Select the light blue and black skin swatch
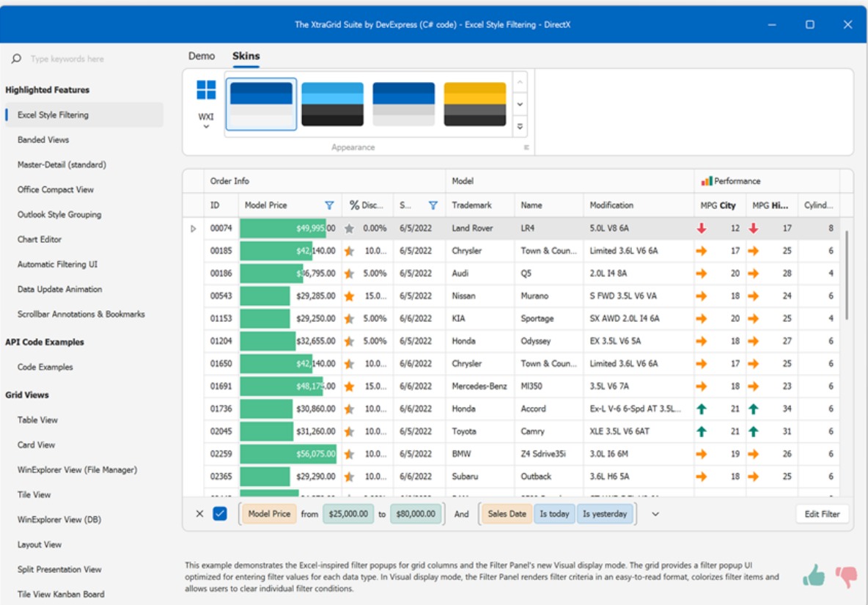Image resolution: width=868 pixels, height=605 pixels. point(333,104)
